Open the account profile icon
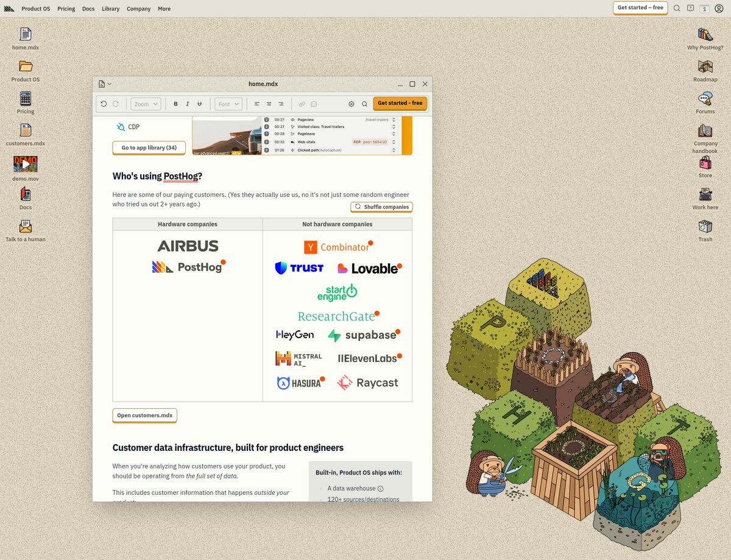Image resolution: width=731 pixels, height=560 pixels. (719, 9)
